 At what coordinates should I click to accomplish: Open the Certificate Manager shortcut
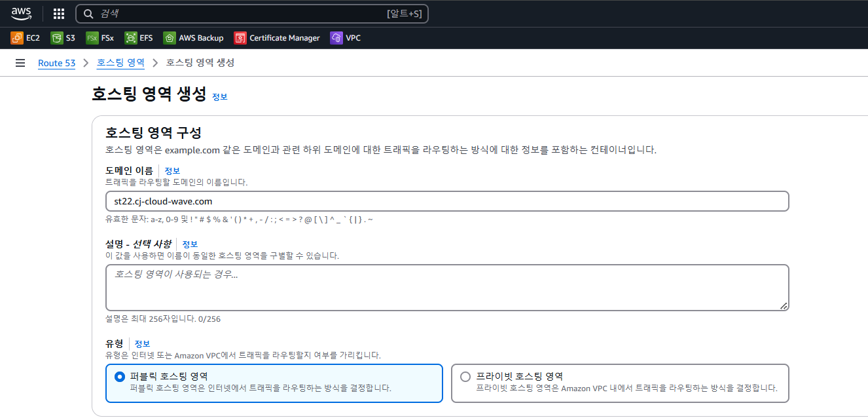[x=278, y=38]
